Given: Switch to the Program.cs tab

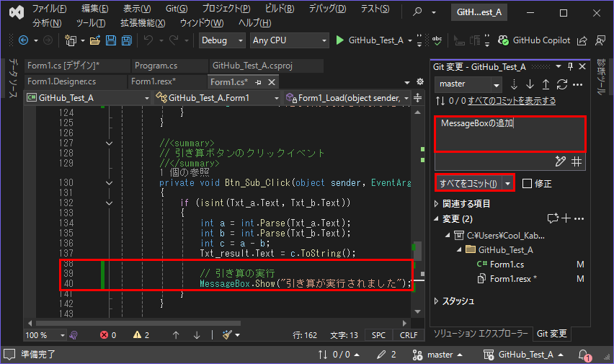Looking at the screenshot, I should pyautogui.click(x=156, y=66).
